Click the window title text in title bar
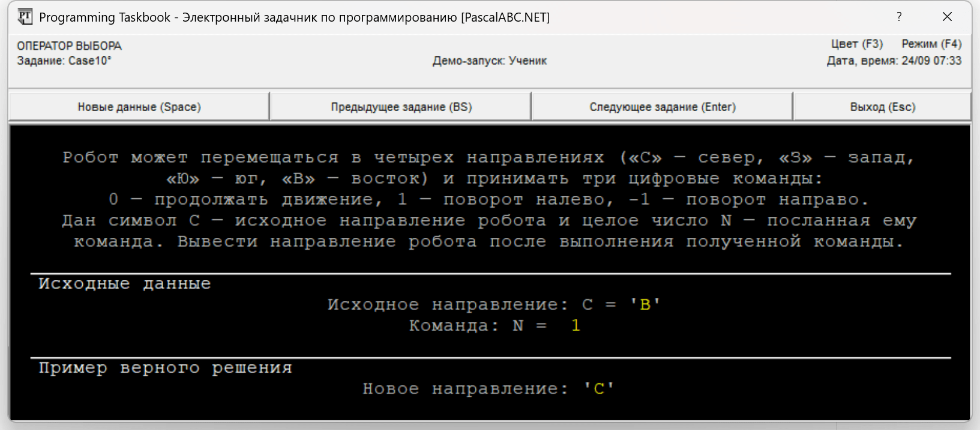Viewport: 980px width, 430px height. click(x=294, y=17)
